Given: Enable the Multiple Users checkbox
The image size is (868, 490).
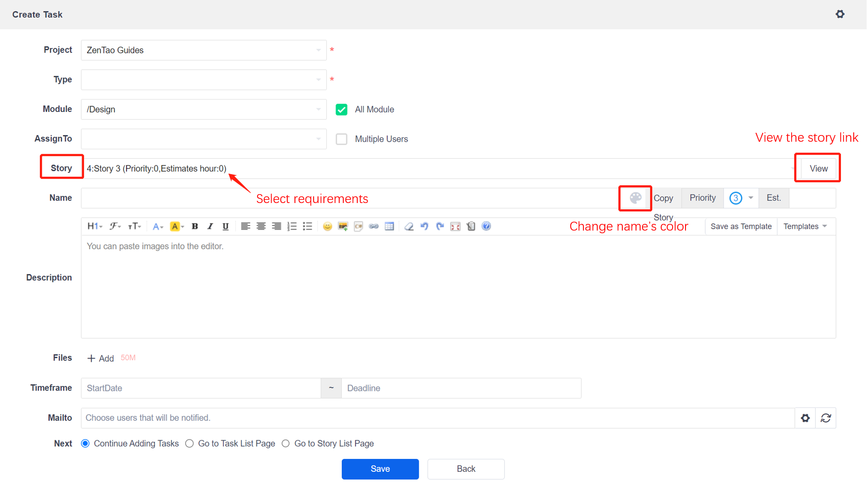Looking at the screenshot, I should (x=341, y=139).
